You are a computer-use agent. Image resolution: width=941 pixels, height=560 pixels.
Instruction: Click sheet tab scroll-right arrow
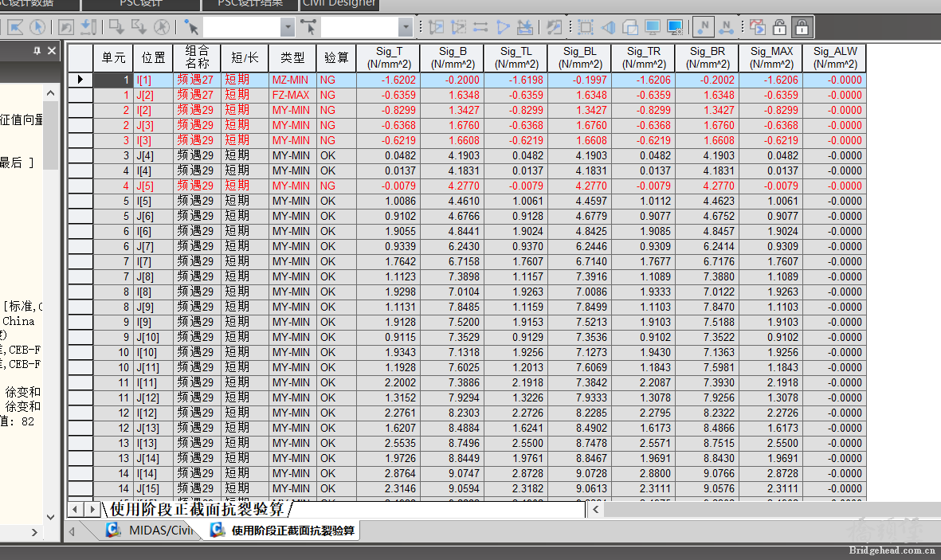(92, 510)
